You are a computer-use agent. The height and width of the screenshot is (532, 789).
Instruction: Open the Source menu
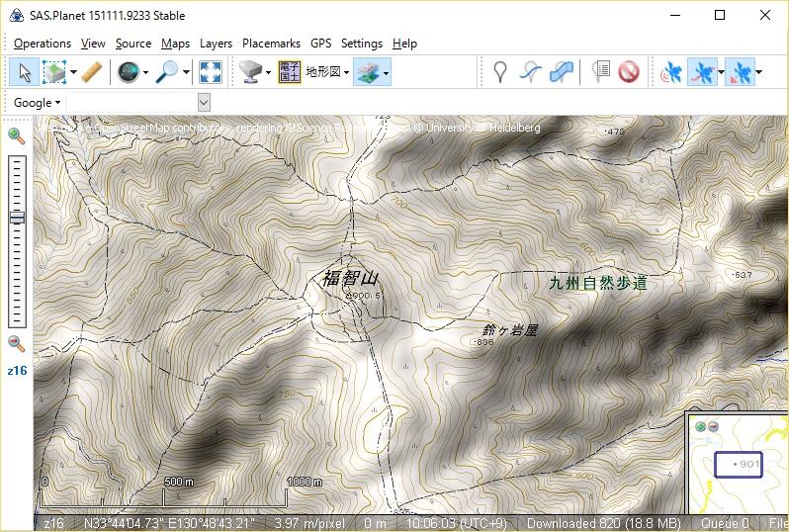point(133,44)
